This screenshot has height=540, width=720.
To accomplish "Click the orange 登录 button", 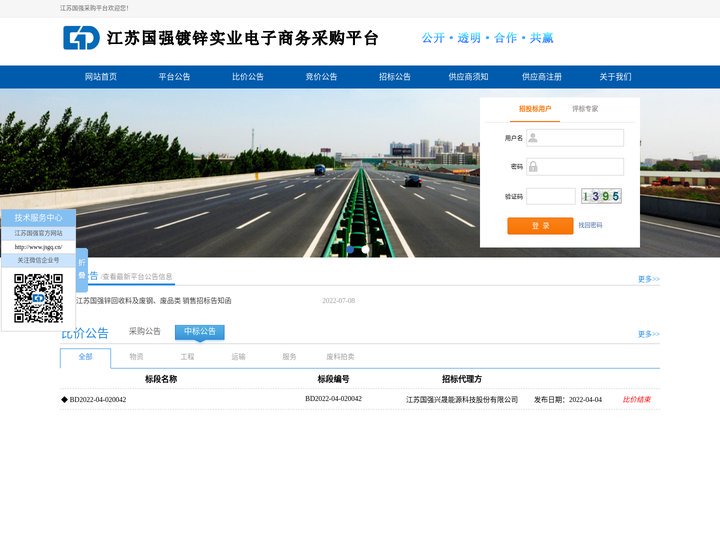I will click(540, 225).
